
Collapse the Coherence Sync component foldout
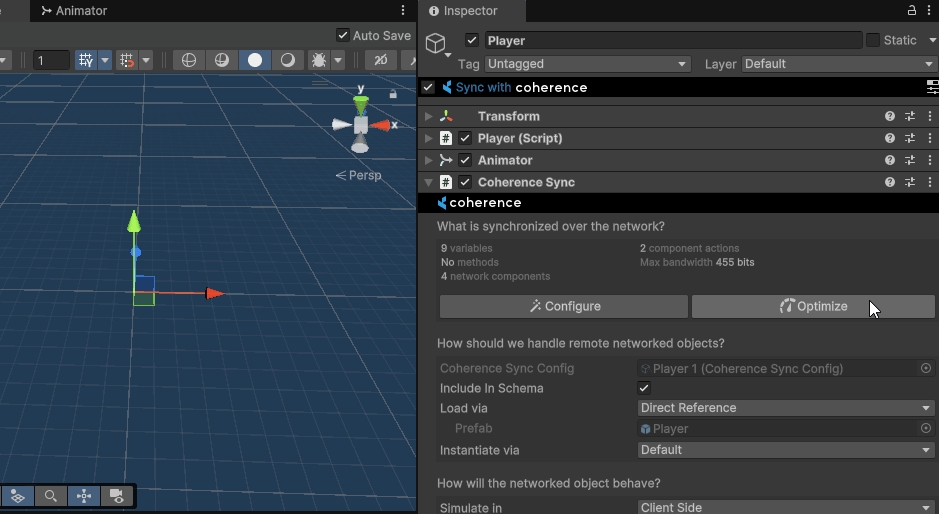429,183
